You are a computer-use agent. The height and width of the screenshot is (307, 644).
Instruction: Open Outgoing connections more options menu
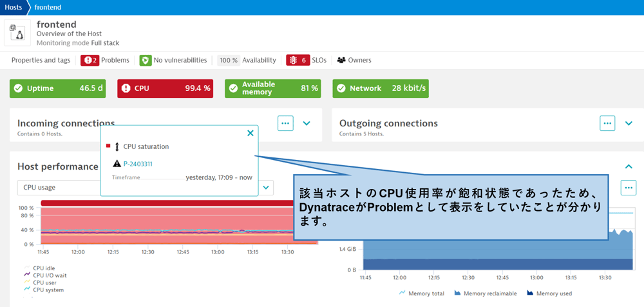tap(607, 123)
